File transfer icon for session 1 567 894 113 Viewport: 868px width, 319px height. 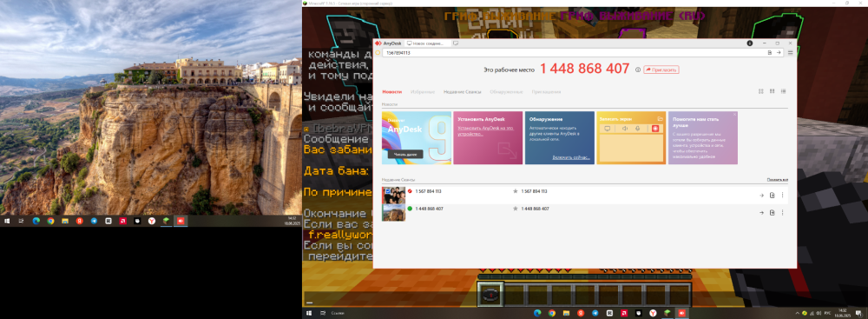tap(772, 196)
